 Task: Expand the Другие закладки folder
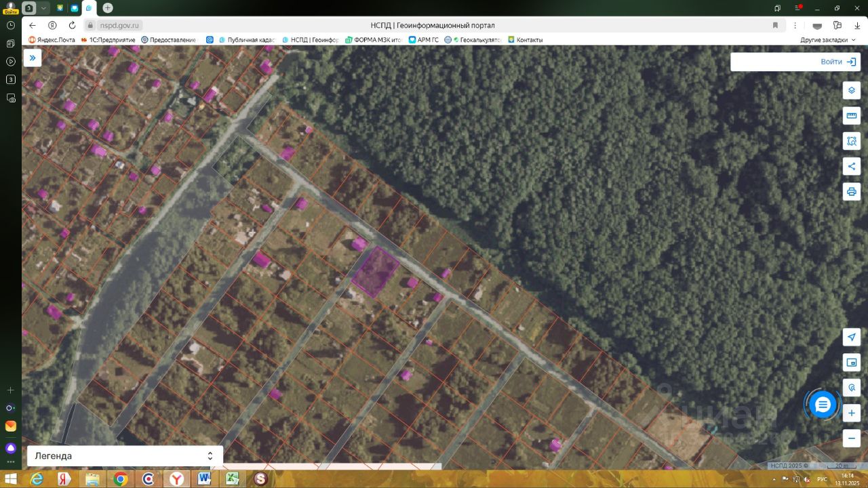827,40
